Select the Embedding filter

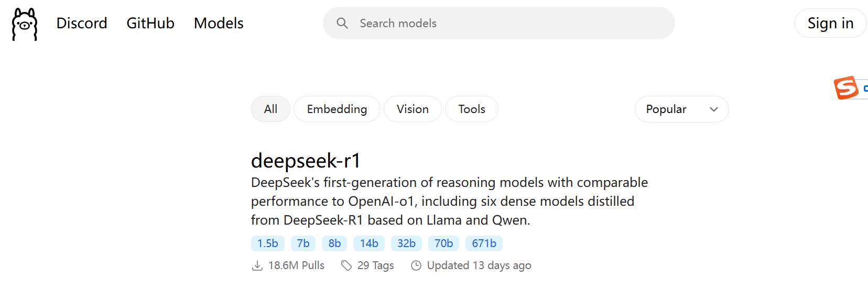pyautogui.click(x=337, y=109)
